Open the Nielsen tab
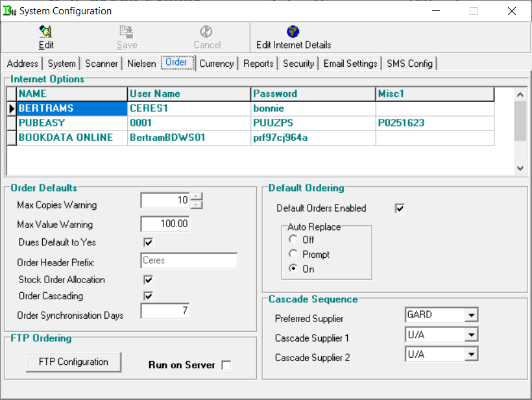Image resolution: width=532 pixels, height=400 pixels. coord(141,64)
